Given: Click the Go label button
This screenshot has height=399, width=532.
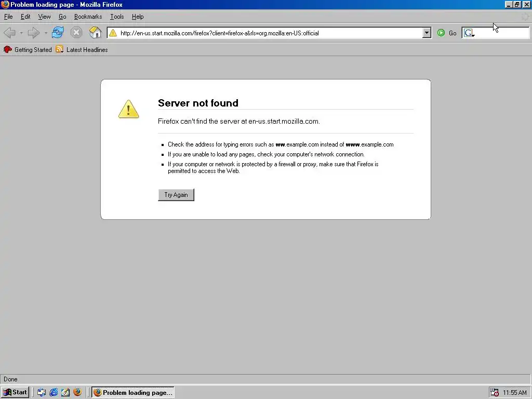Looking at the screenshot, I should [x=453, y=33].
